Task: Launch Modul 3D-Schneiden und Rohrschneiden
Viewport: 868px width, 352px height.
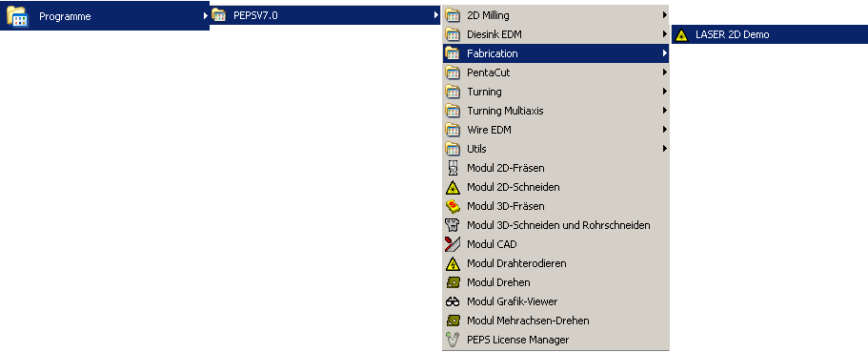Action: (x=555, y=226)
